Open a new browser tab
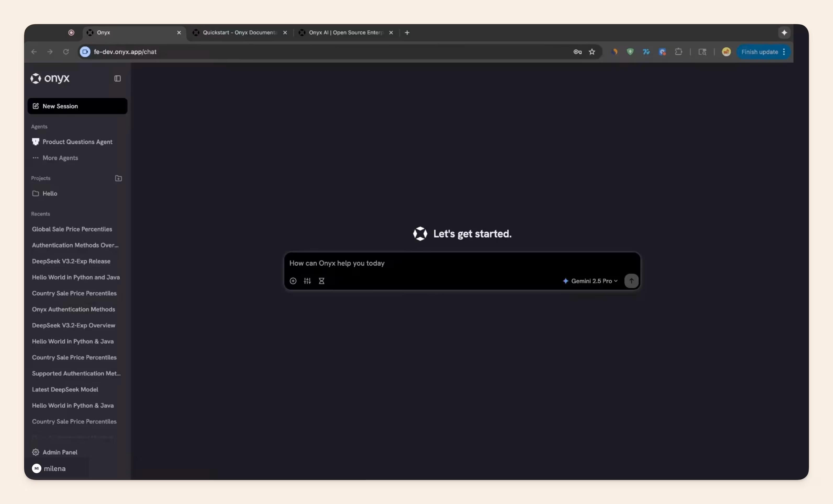 click(x=407, y=32)
